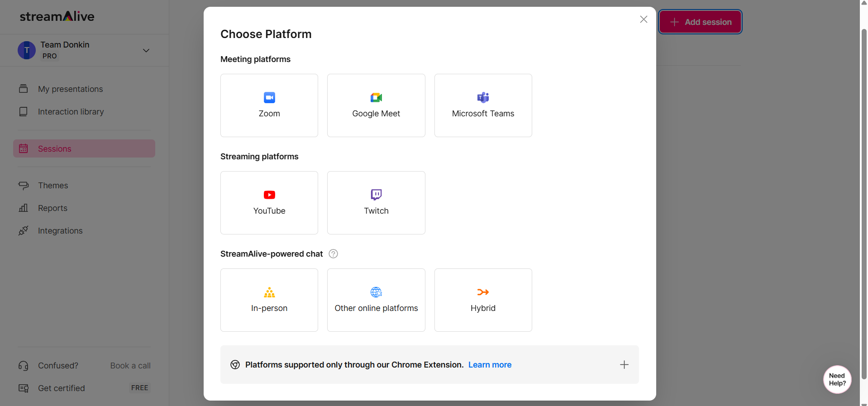
Task: Open Integrations in sidebar
Action: point(84,231)
